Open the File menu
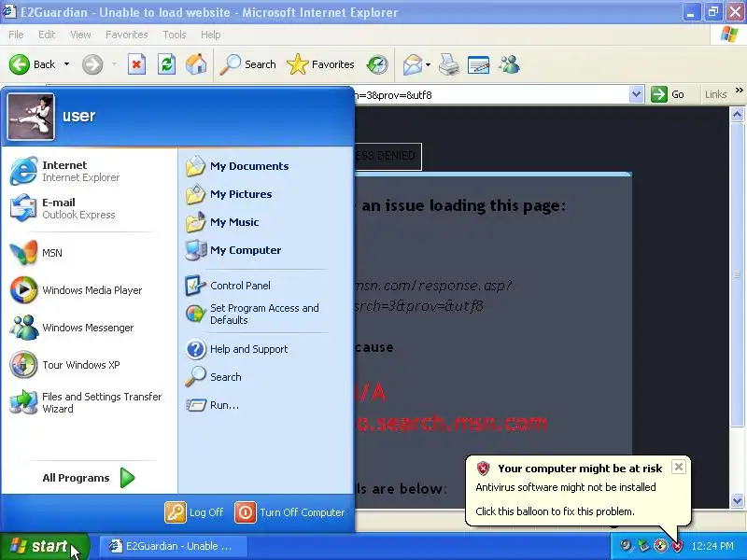 (16, 35)
